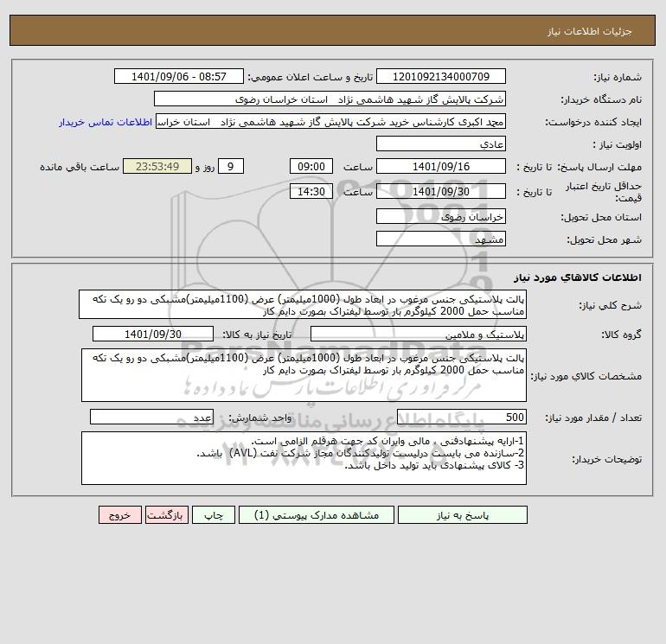Click the بازگشت back button
The height and width of the screenshot is (644, 666).
point(166,515)
